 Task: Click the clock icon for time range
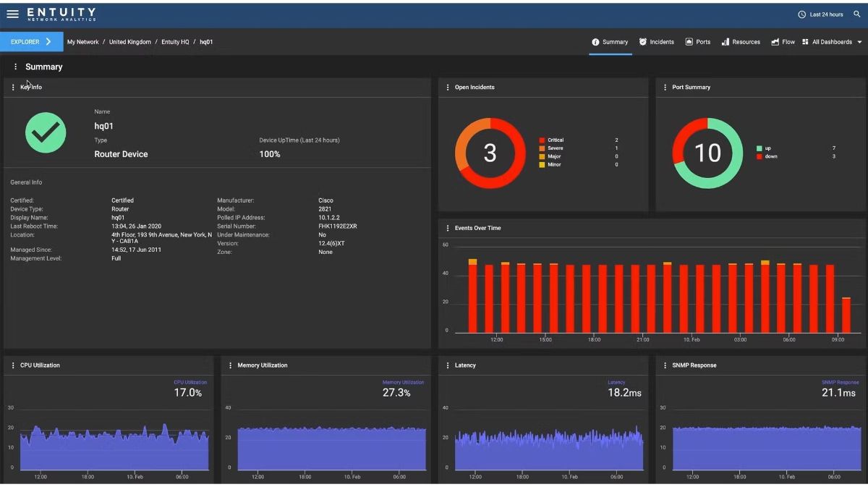click(x=801, y=14)
